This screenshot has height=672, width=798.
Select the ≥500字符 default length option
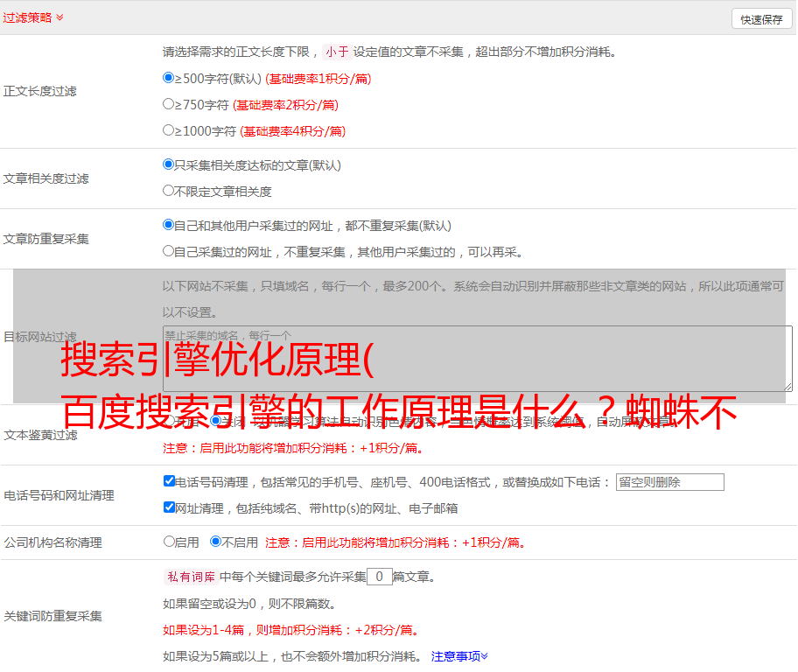[x=169, y=78]
